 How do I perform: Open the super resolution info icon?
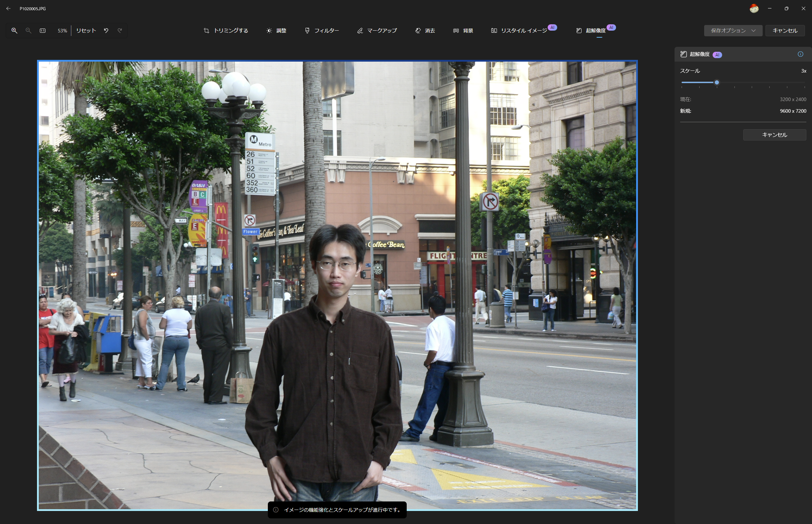pyautogui.click(x=800, y=54)
